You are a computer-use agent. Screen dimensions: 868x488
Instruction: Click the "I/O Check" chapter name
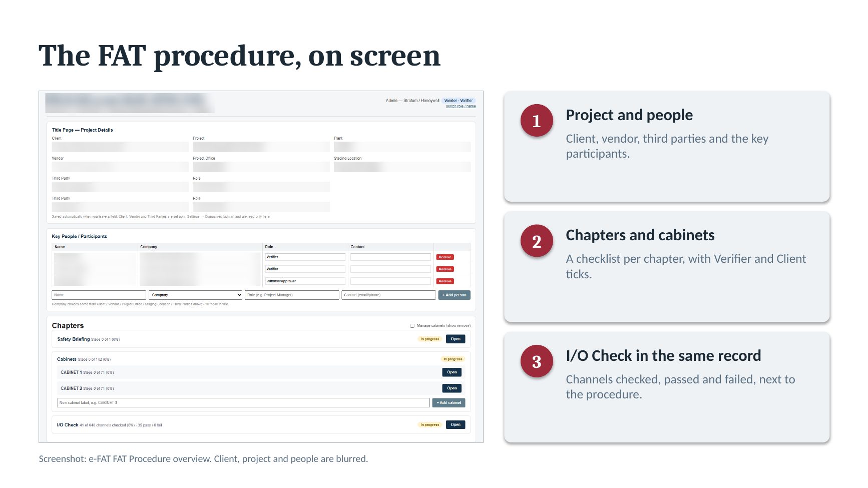click(x=68, y=425)
